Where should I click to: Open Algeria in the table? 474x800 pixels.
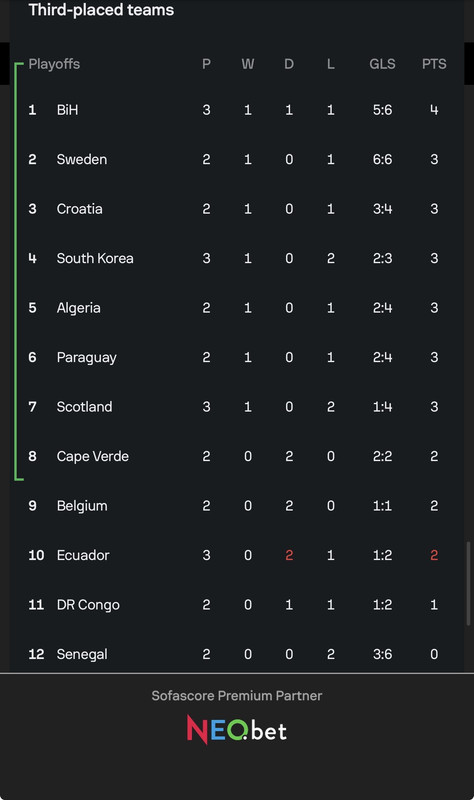pos(237,308)
